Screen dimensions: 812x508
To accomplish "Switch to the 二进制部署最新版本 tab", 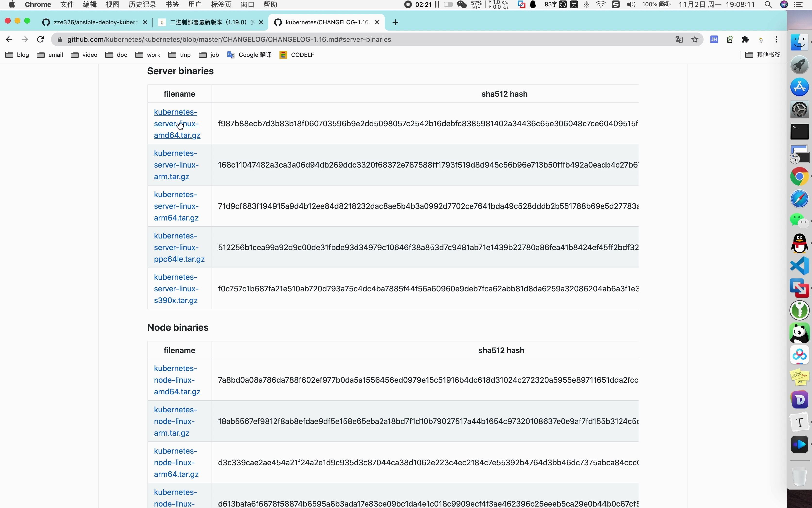I will click(x=208, y=22).
